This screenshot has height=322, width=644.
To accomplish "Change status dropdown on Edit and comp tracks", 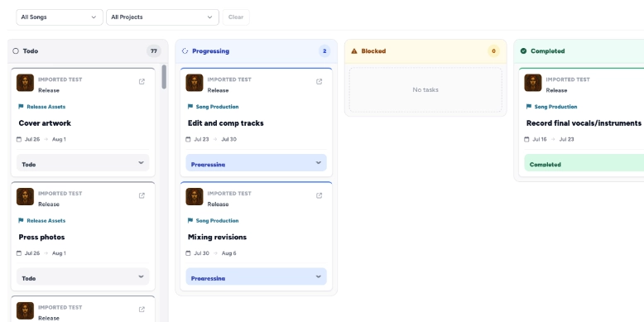I will (257, 162).
